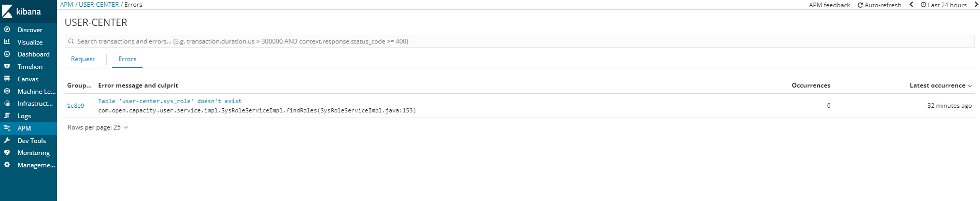The height and width of the screenshot is (201, 980).
Task: Expand the Rows per page dropdown
Action: click(98, 127)
